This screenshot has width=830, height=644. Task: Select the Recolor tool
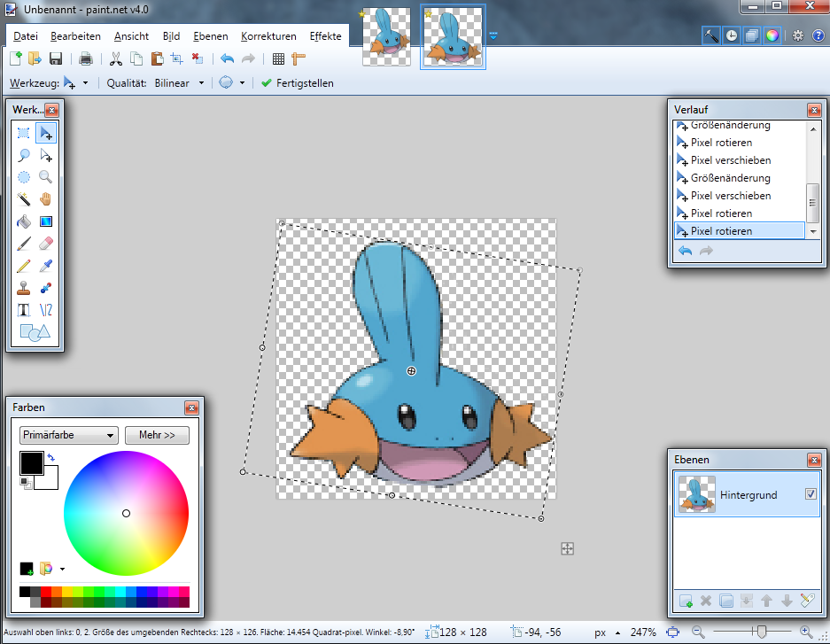coord(46,288)
